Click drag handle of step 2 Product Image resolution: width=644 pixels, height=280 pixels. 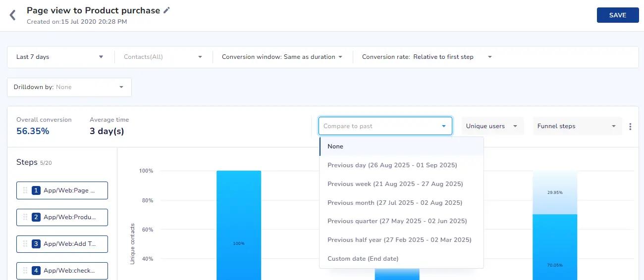click(25, 217)
